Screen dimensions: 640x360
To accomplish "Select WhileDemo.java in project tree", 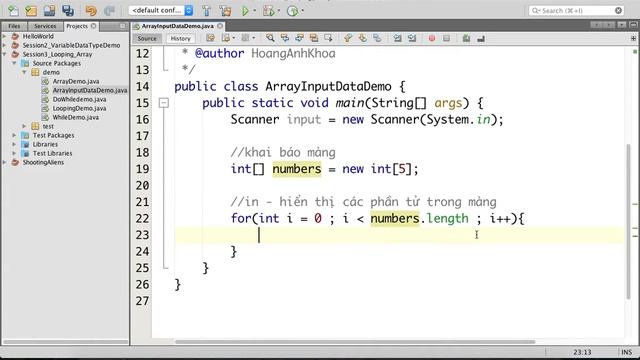I will click(x=76, y=117).
